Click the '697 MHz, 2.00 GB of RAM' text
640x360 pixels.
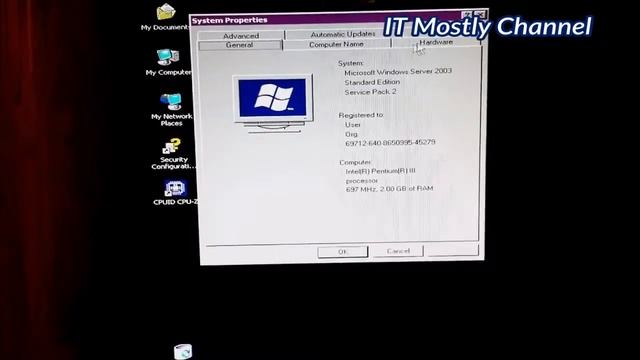pyautogui.click(x=389, y=189)
